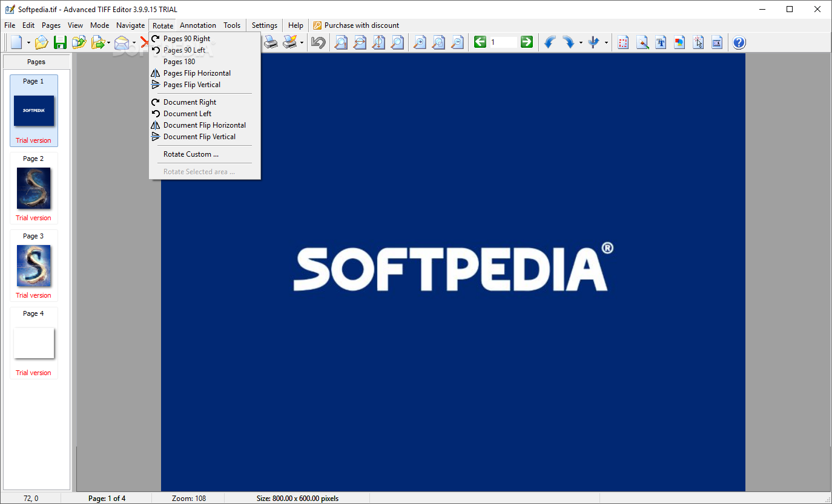The image size is (832, 504).
Task: Go to the next page with the green right arrow
Action: pyautogui.click(x=527, y=42)
